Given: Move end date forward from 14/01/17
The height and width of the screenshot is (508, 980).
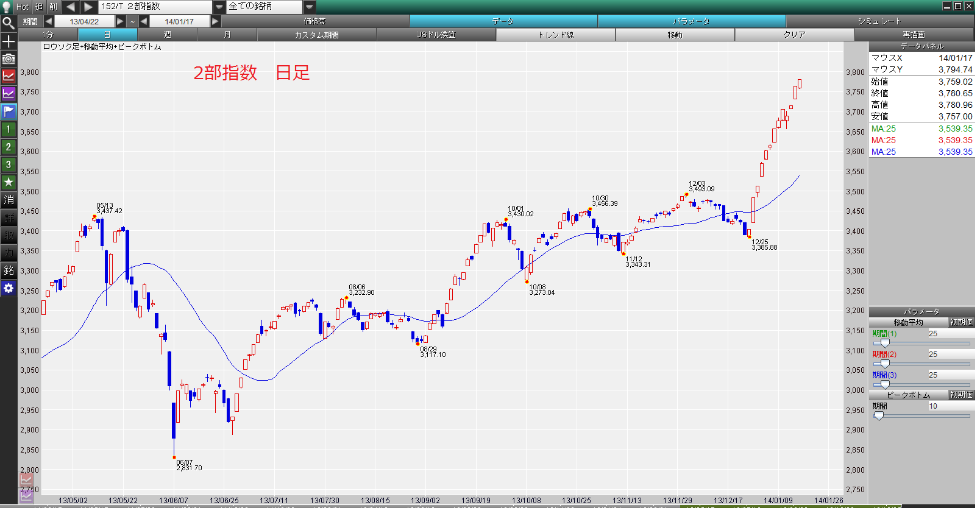Looking at the screenshot, I should coord(215,21).
